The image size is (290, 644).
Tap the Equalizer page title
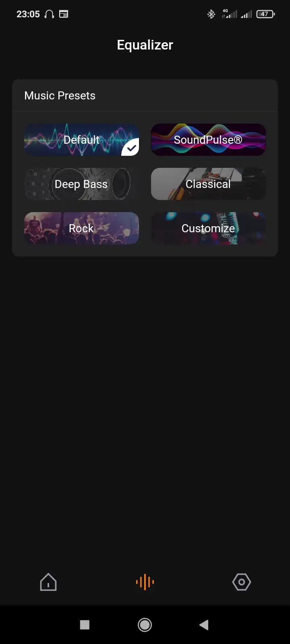[x=145, y=45]
